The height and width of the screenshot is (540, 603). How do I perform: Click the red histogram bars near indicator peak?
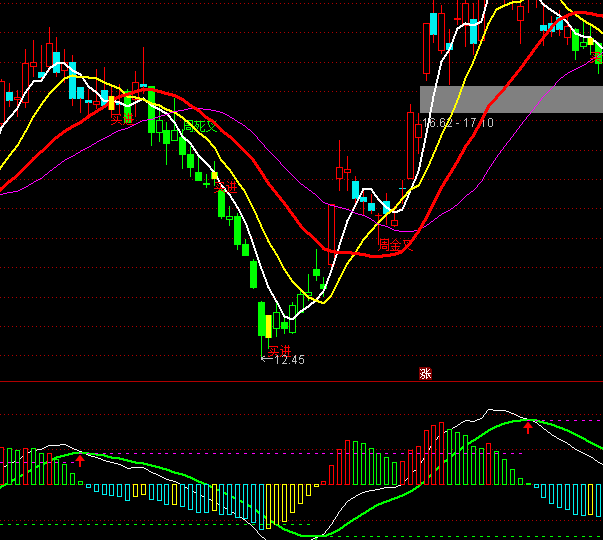click(x=430, y=455)
